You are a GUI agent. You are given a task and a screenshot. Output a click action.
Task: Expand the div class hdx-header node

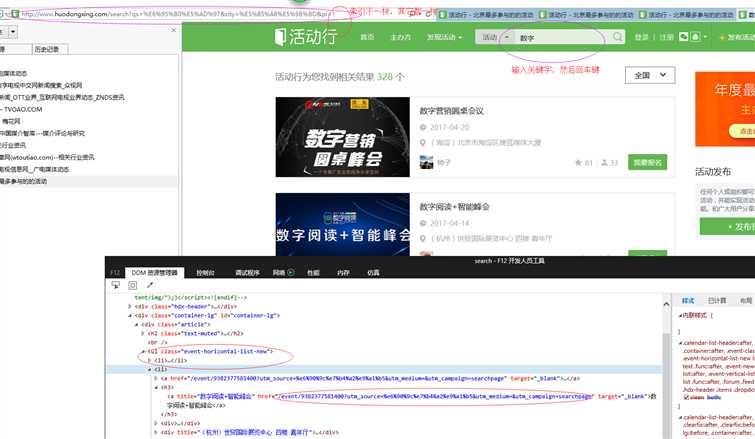point(130,306)
